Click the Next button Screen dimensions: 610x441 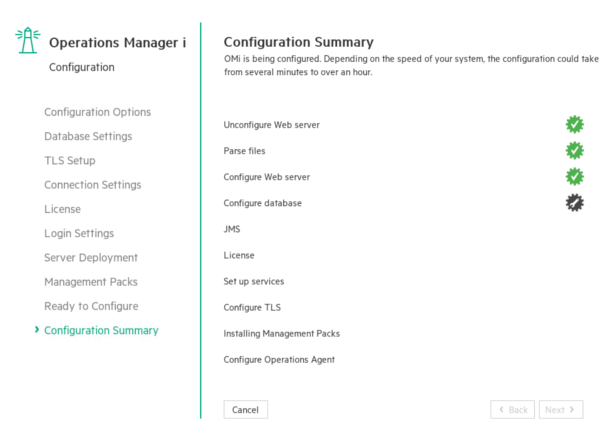click(560, 410)
